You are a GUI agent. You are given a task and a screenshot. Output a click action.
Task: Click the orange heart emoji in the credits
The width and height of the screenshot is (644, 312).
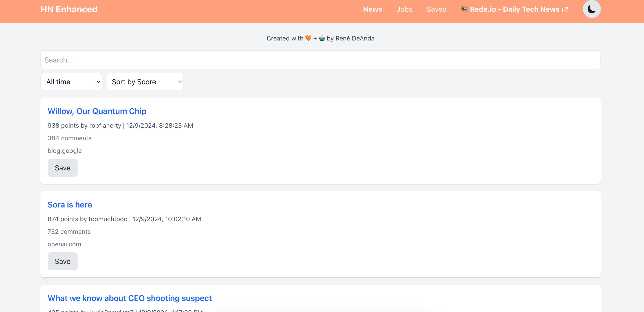pos(308,38)
